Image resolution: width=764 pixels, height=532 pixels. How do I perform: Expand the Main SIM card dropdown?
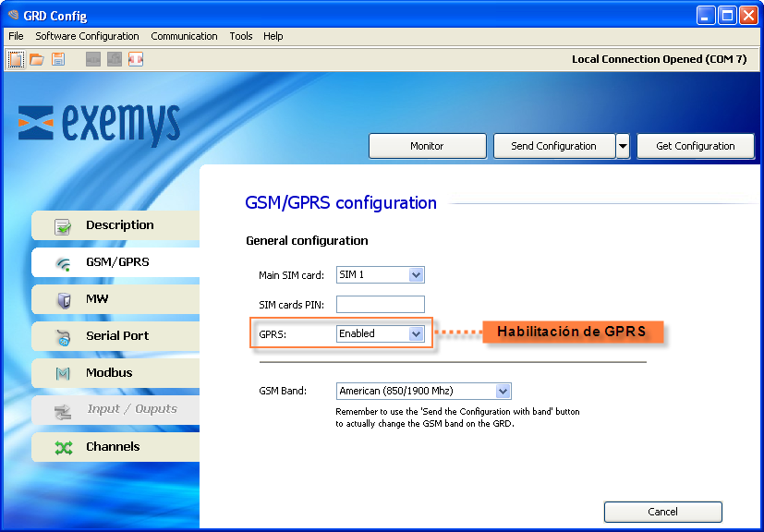point(416,275)
